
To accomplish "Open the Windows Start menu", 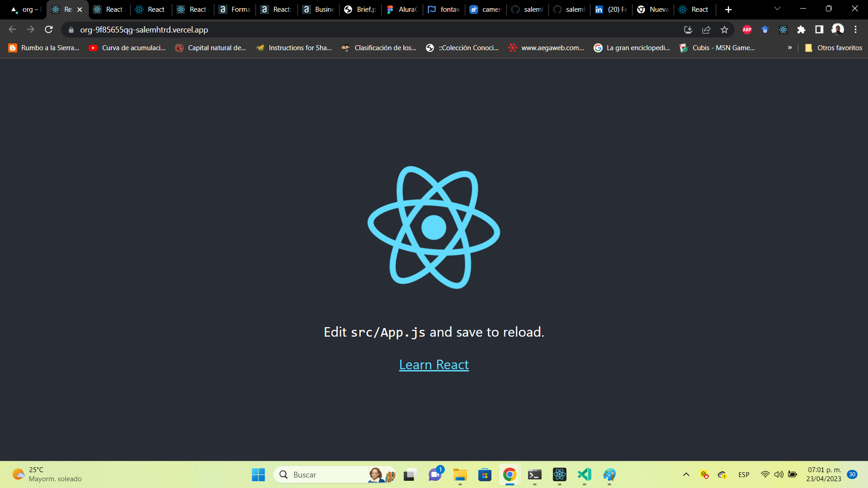I will point(259,474).
